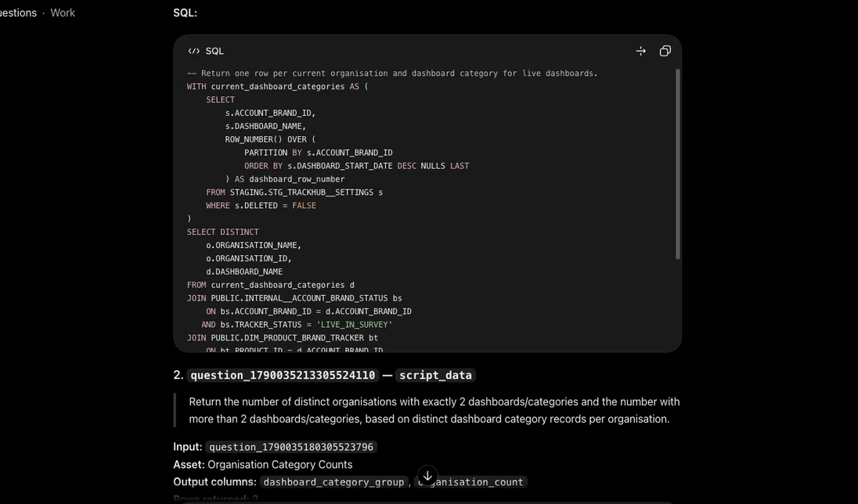
Task: Click the s.DASHBOARD_NAME, line
Action: [x=265, y=126]
